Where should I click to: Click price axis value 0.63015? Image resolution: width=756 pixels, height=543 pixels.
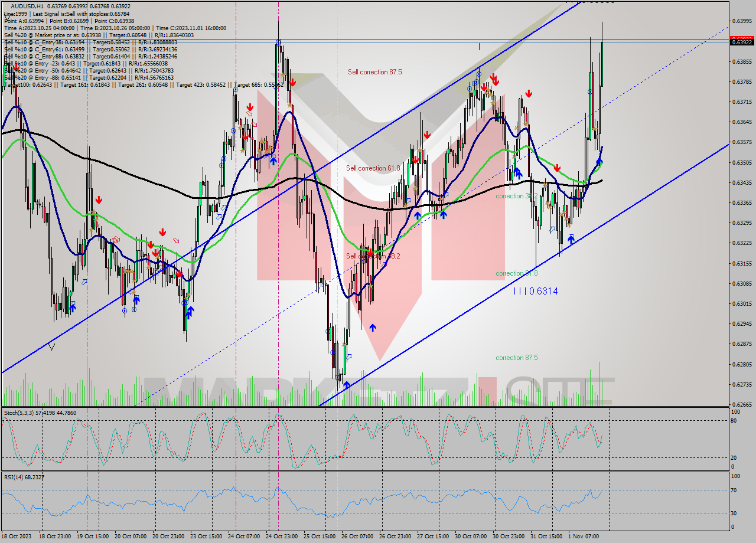tap(742, 303)
